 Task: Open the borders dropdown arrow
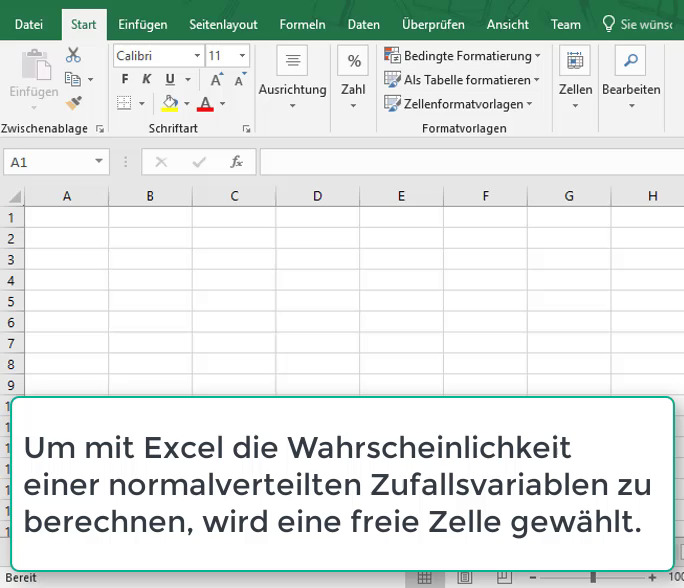click(142, 103)
